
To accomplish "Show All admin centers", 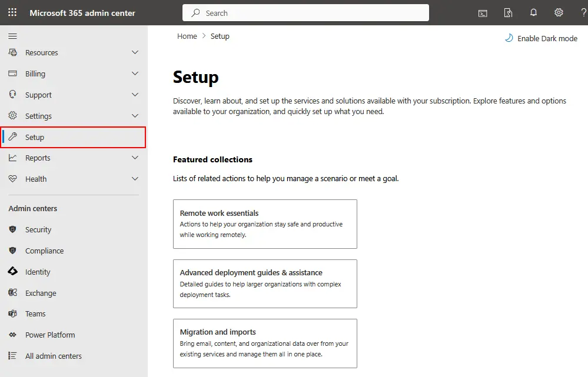I will (53, 356).
